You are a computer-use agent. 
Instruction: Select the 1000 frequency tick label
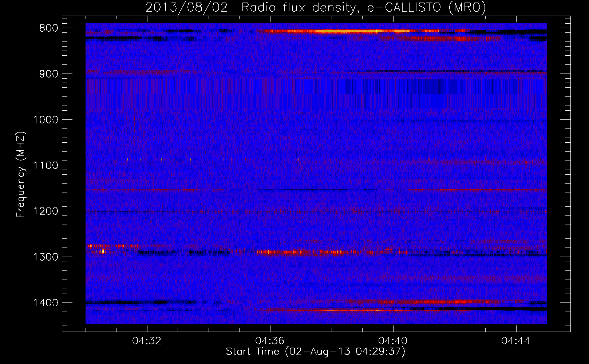point(46,120)
